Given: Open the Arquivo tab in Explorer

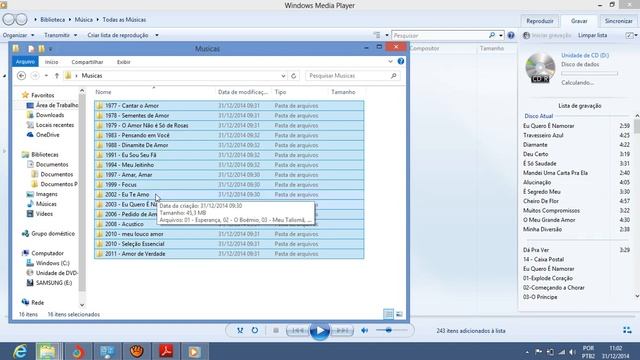Looking at the screenshot, I should click(25, 62).
